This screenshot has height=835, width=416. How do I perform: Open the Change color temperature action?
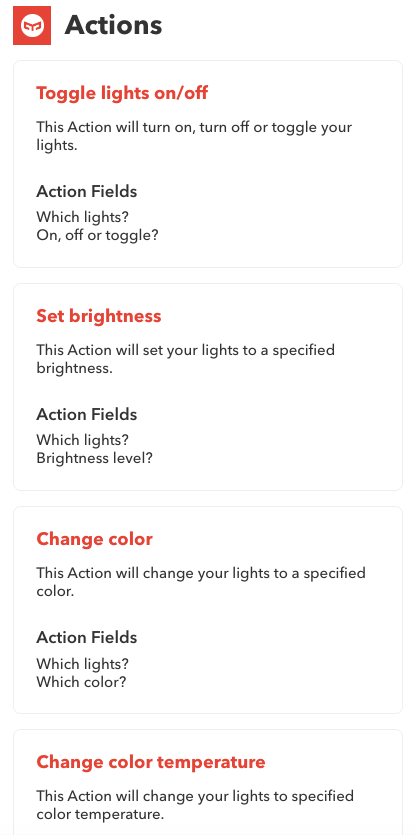(x=151, y=762)
